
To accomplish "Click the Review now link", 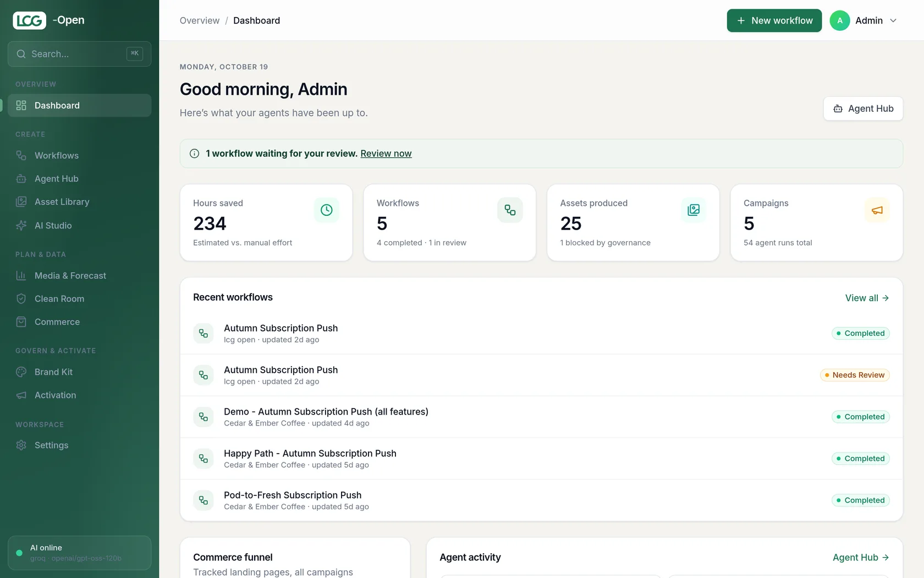I will [386, 154].
